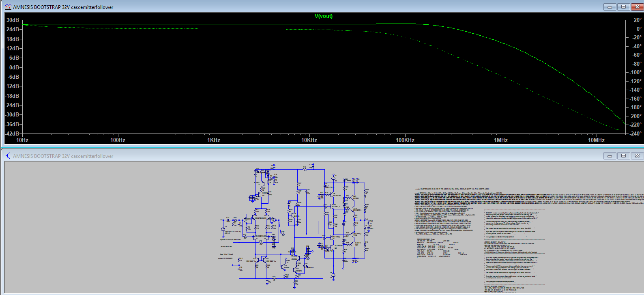Click the 30dB magnitude axis label
The width and height of the screenshot is (644, 295).
[x=13, y=20]
